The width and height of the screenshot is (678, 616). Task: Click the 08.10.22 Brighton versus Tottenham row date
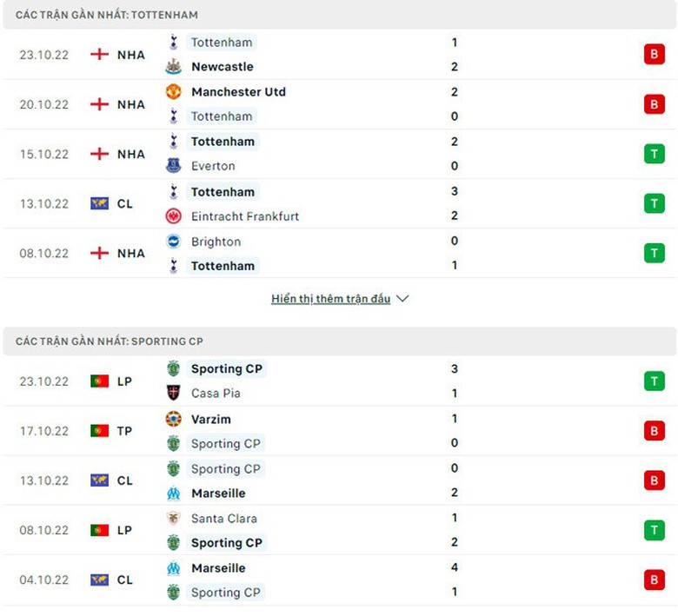coord(43,254)
